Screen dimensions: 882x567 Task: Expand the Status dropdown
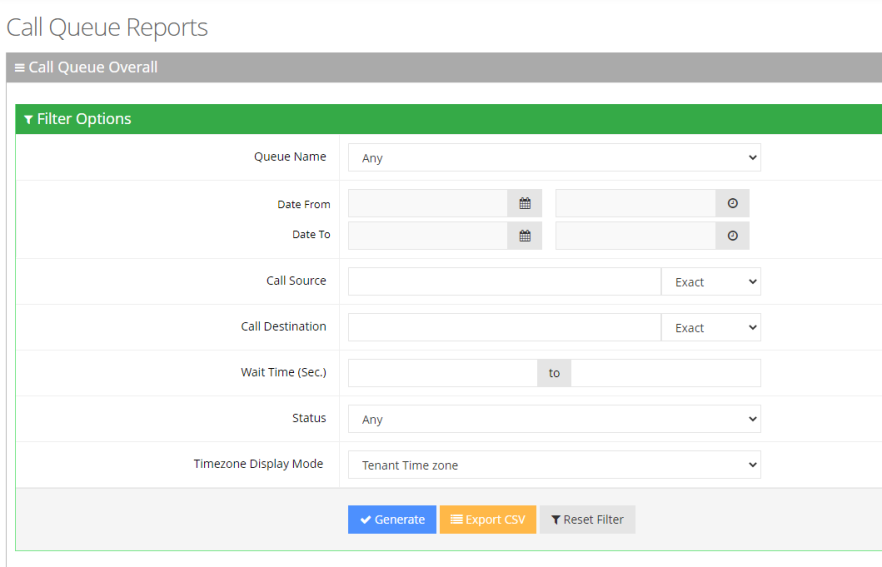(554, 420)
